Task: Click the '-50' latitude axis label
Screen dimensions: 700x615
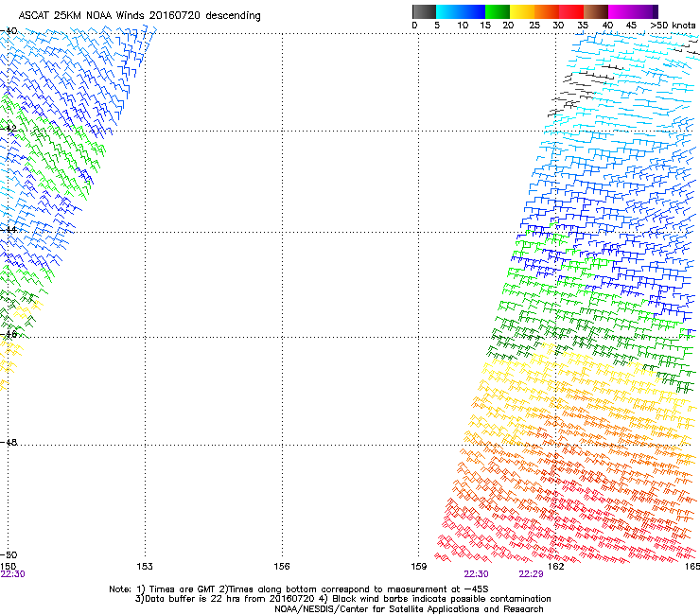Action: point(9,554)
